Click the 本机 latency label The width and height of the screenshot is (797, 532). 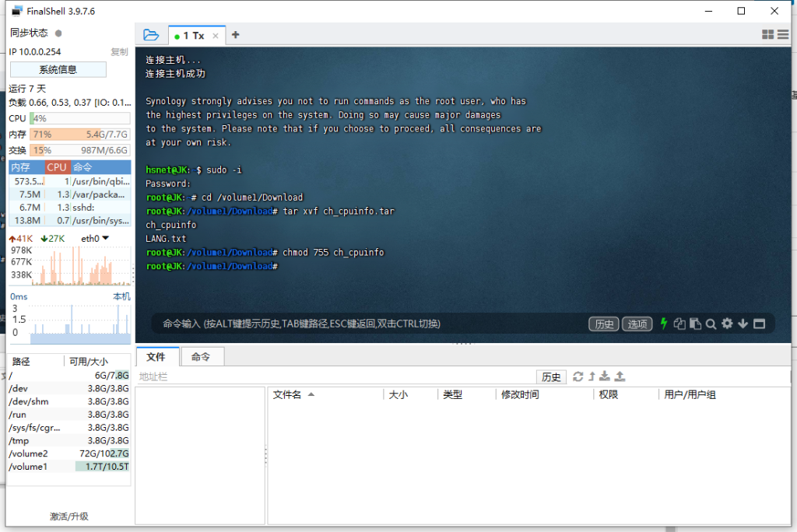tap(121, 296)
